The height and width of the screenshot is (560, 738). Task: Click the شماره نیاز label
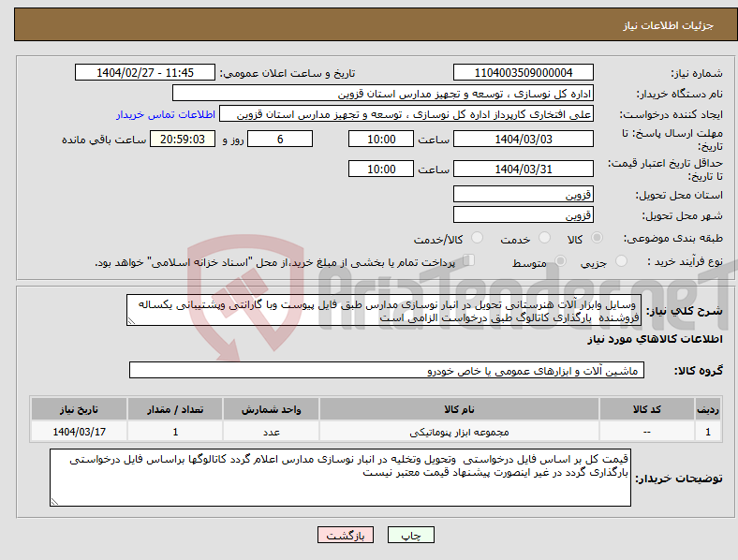(x=697, y=73)
